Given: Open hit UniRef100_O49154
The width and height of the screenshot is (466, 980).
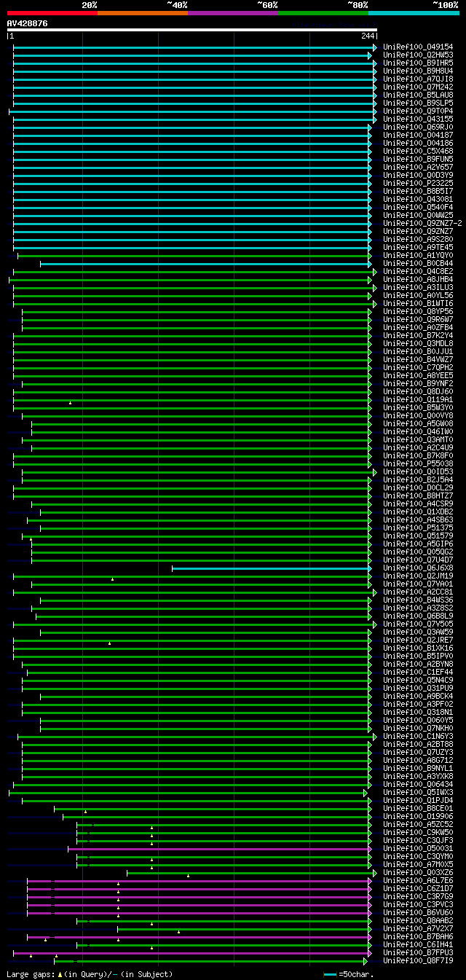Looking at the screenshot, I should pos(418,47).
